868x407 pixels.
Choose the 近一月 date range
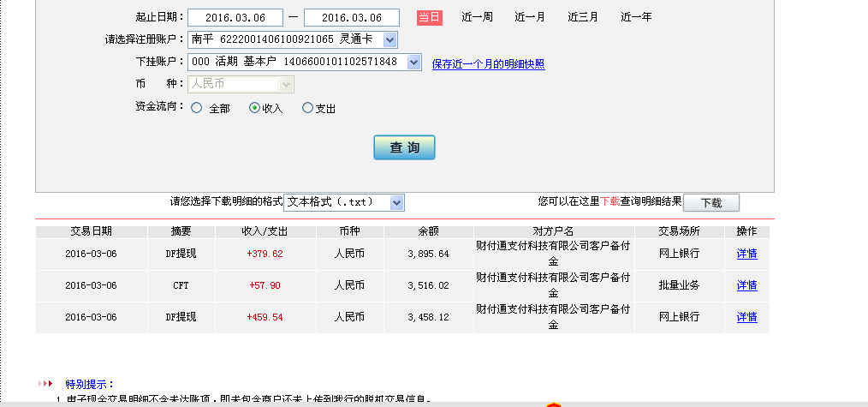[x=530, y=17]
